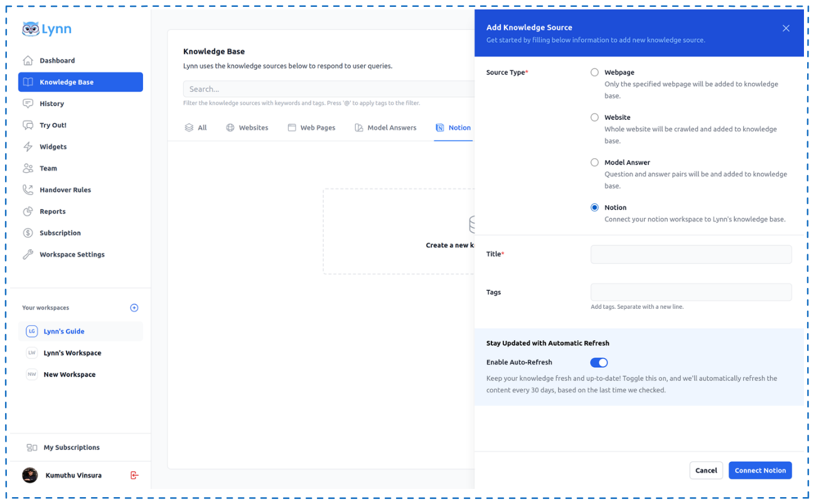
Task: Open the Model Answers tab
Action: (385, 128)
